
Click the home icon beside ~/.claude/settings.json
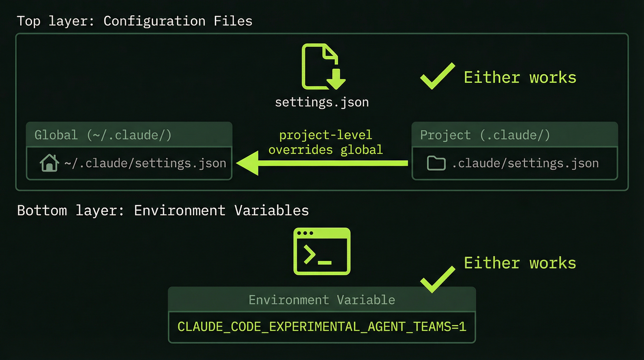(x=49, y=163)
